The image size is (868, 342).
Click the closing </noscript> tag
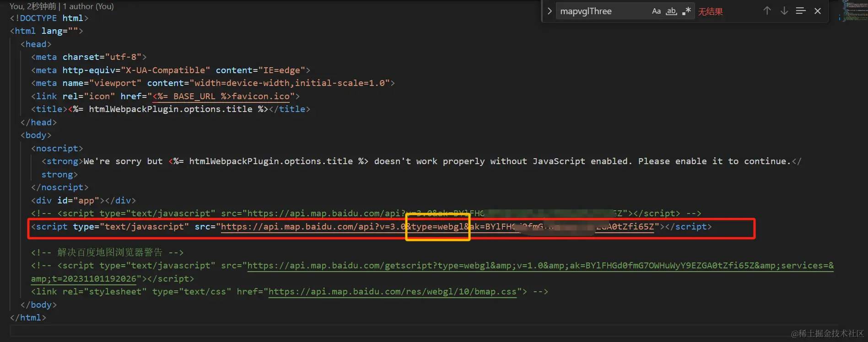59,187
